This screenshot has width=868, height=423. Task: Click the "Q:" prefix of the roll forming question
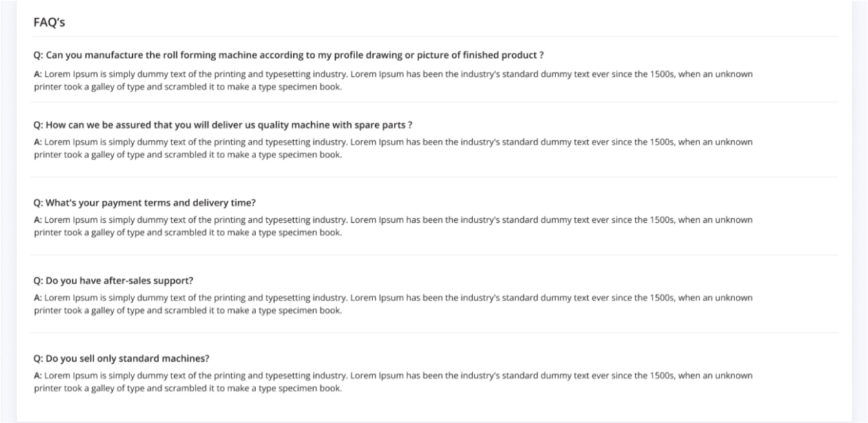[x=39, y=55]
